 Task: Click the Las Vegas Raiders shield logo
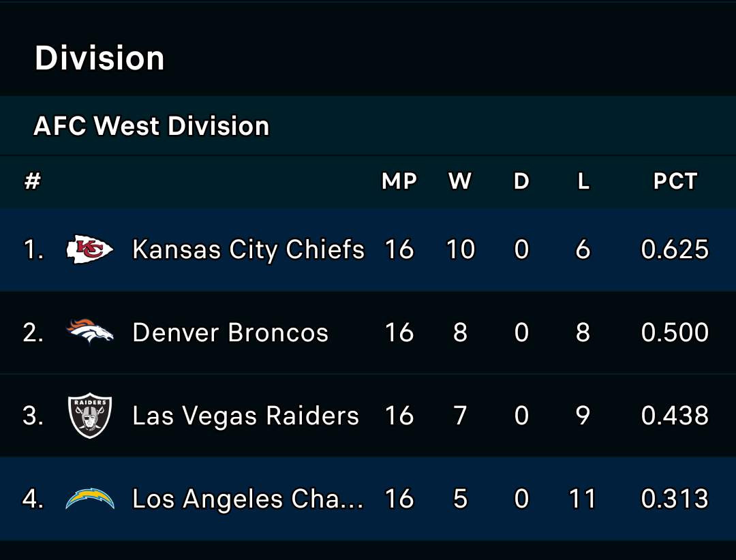[89, 416]
